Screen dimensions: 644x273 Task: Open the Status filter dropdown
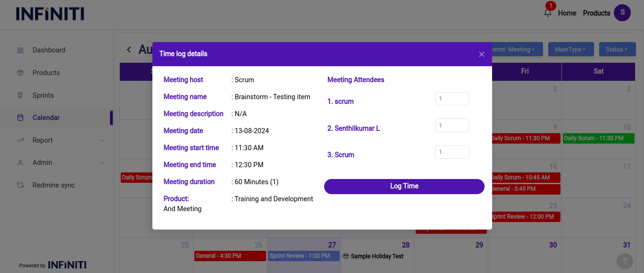coord(617,50)
